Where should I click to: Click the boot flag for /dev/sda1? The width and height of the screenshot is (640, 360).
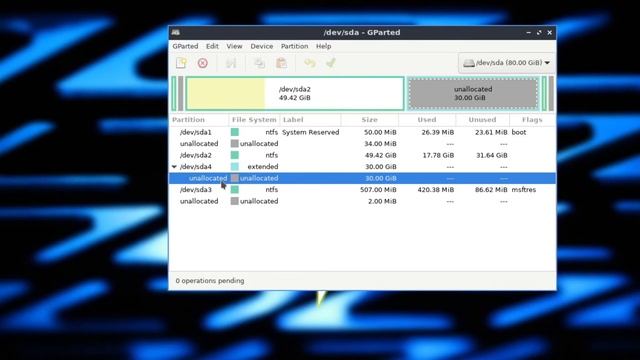tap(519, 132)
